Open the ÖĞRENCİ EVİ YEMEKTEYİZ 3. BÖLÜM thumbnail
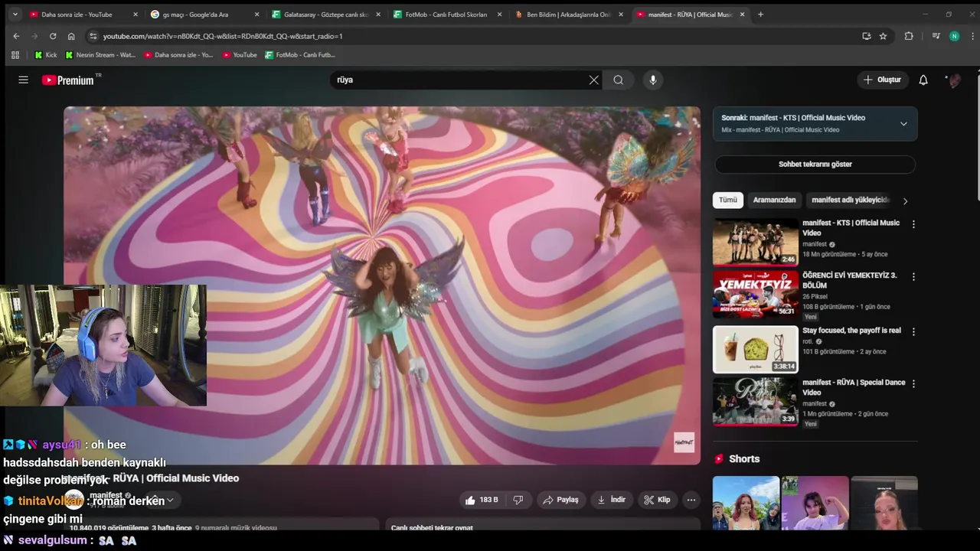980x551 pixels. pyautogui.click(x=756, y=295)
